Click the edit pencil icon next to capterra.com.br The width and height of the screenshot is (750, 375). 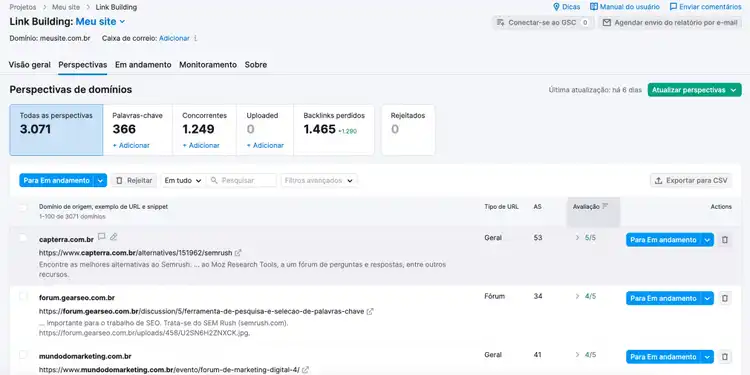(x=113, y=237)
